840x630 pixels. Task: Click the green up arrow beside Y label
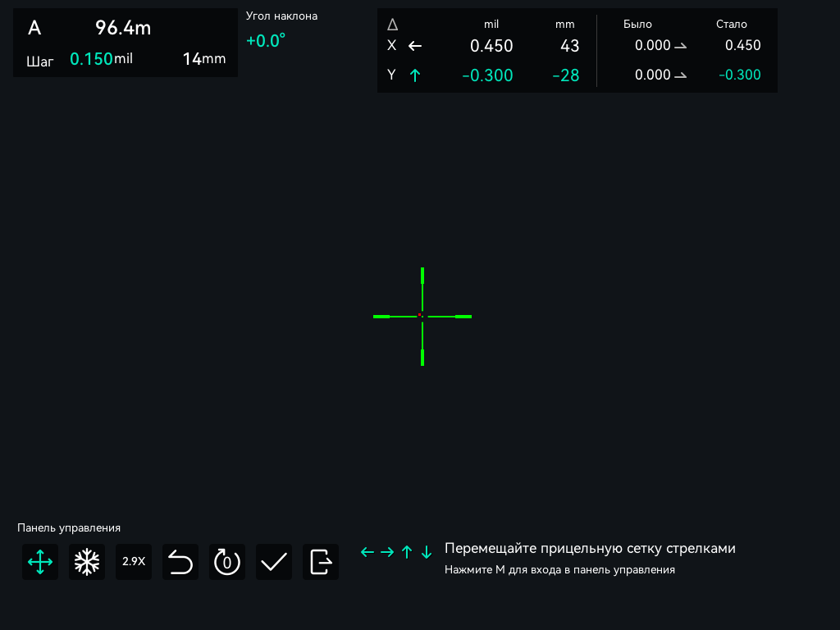[415, 75]
